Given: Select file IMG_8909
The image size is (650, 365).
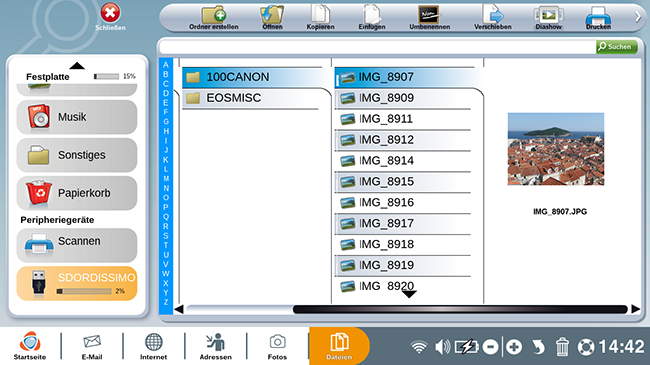Looking at the screenshot, I should click(x=404, y=98).
